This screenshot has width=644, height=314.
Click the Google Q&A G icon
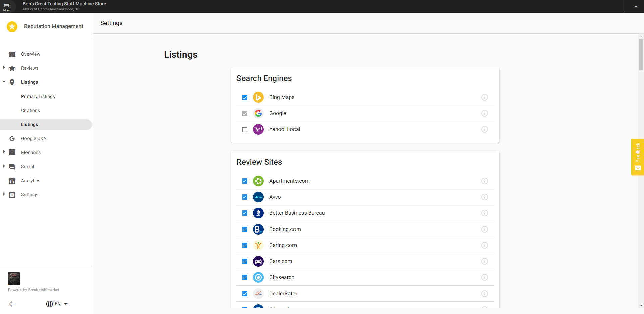pyautogui.click(x=12, y=139)
